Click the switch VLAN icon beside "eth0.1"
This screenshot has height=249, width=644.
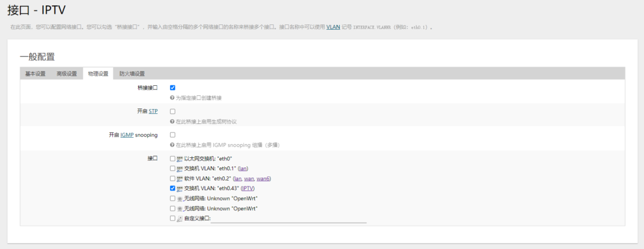[179, 169]
